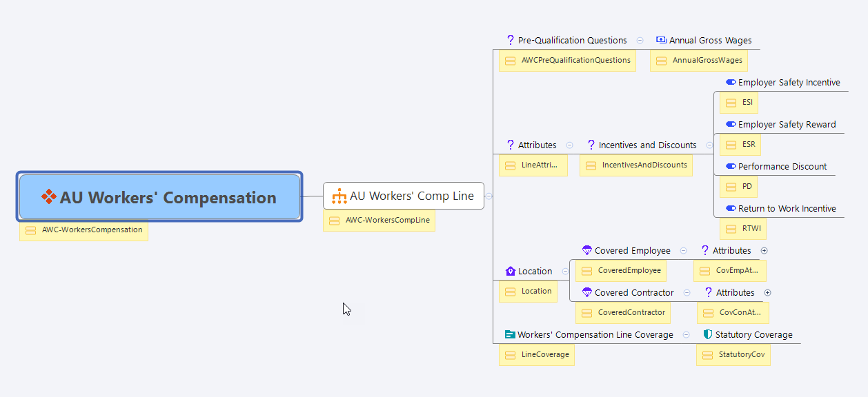
Task: Click the Location house icon
Action: click(x=511, y=272)
